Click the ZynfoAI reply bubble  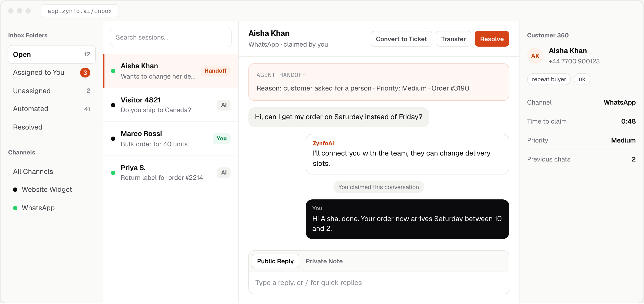(407, 154)
